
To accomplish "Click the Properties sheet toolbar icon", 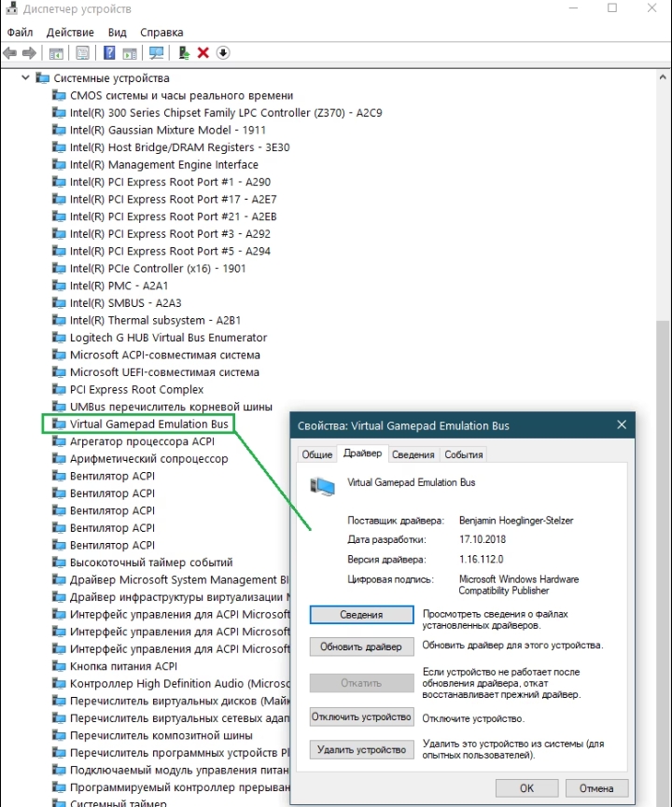I will click(x=83, y=53).
